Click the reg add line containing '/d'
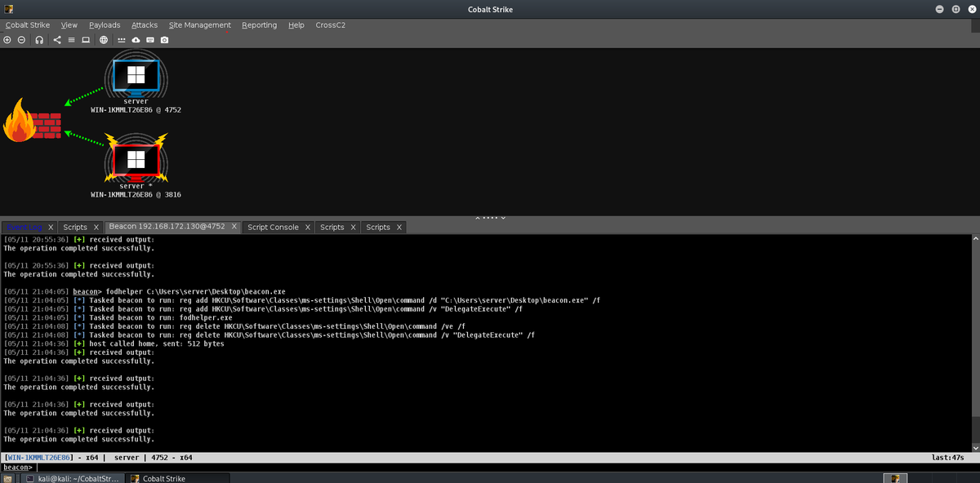Image resolution: width=980 pixels, height=483 pixels. [x=302, y=300]
